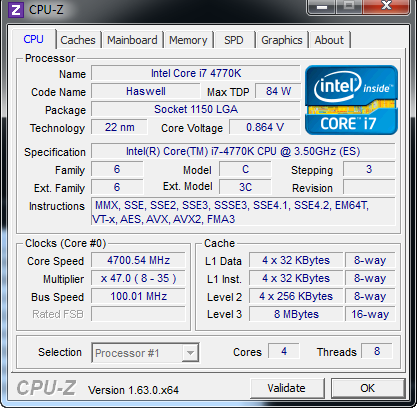Select the CPU tab

point(33,39)
